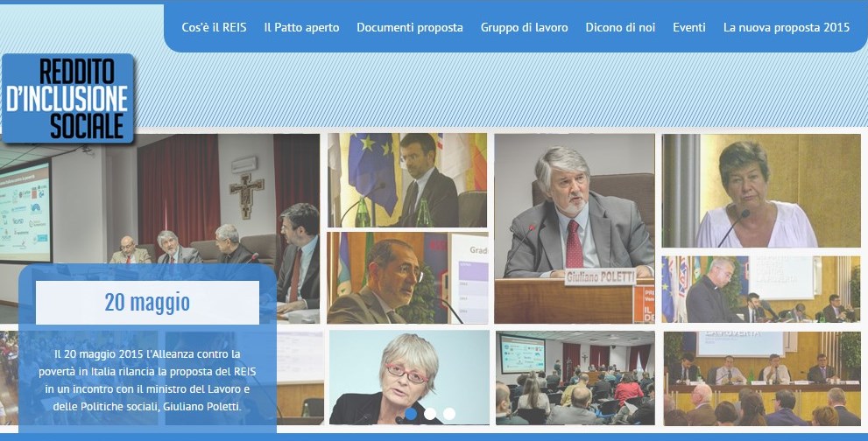The width and height of the screenshot is (868, 441).
Task: Open photo with Giuliano Poletti nameplate
Action: tap(574, 227)
